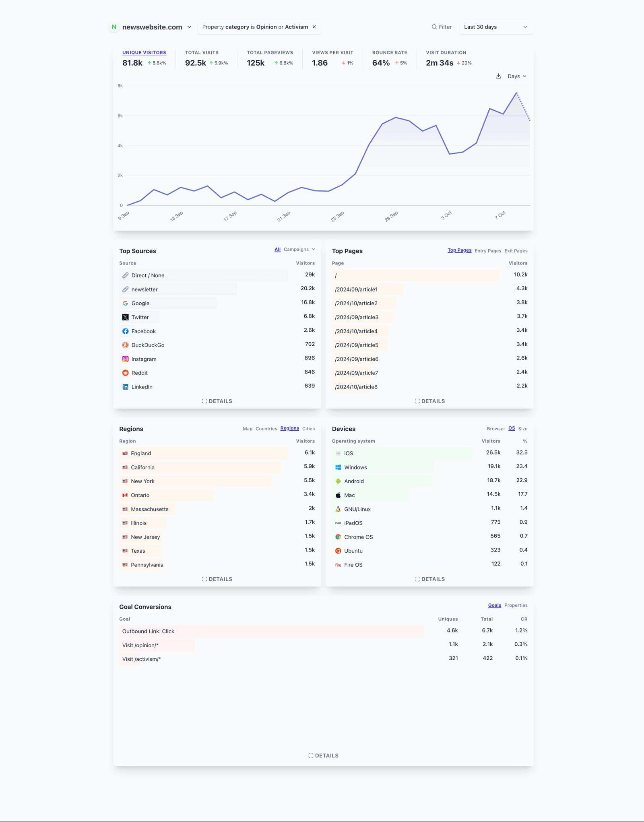Click the Outbound Link: Click goal

324,631
